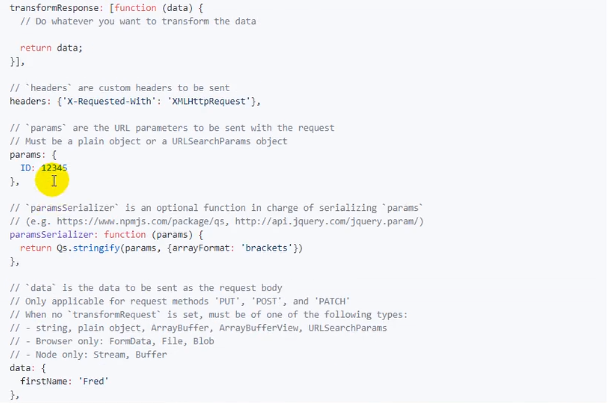Screen dimensions: 611x403
Task: Click the 'Fred' string value
Action: coord(94,381)
